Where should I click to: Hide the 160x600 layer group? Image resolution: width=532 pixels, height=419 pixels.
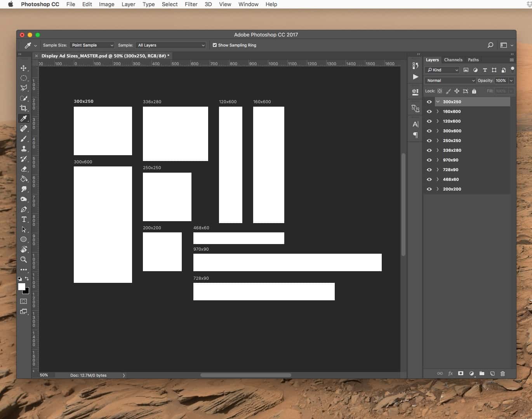click(x=429, y=111)
